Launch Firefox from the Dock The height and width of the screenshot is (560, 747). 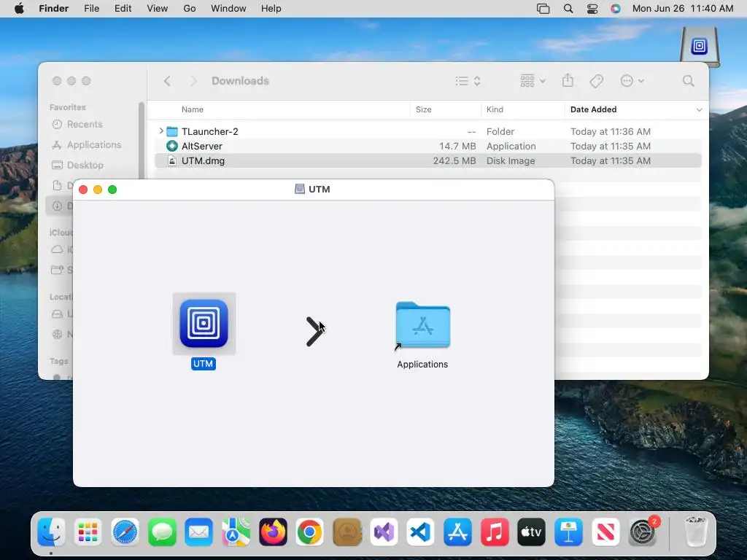273,532
